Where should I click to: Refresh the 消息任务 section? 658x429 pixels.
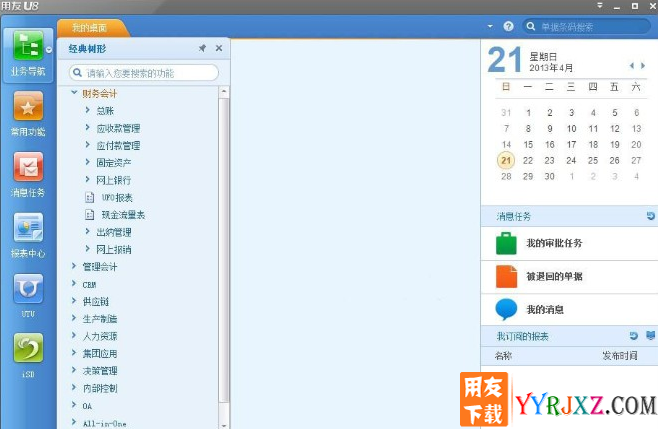pos(650,216)
